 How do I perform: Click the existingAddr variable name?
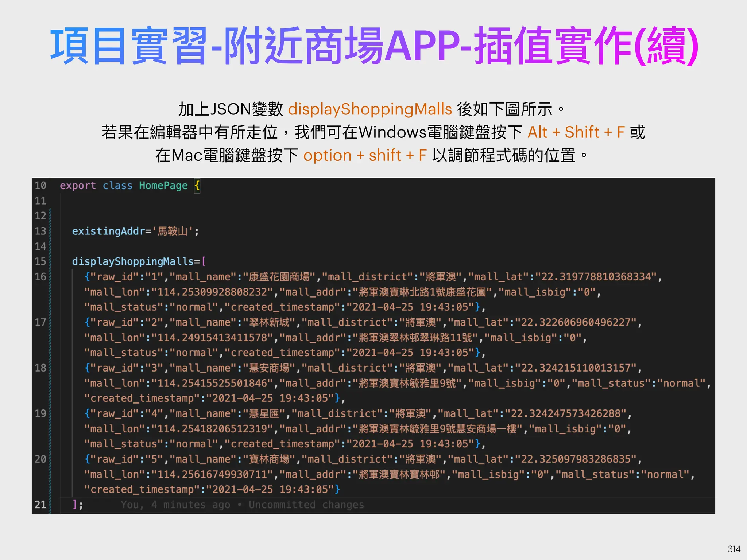coord(108,231)
